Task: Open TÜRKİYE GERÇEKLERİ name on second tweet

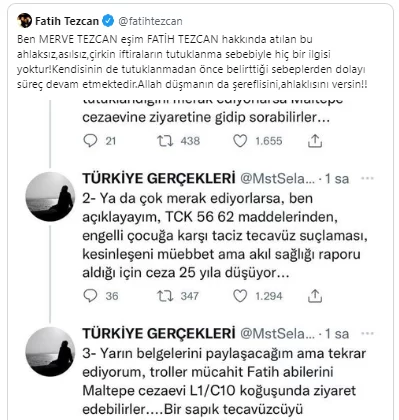Action: pos(159,178)
